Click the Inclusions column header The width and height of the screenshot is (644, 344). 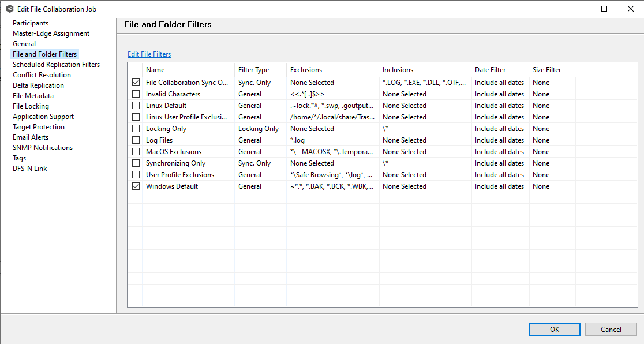point(425,70)
